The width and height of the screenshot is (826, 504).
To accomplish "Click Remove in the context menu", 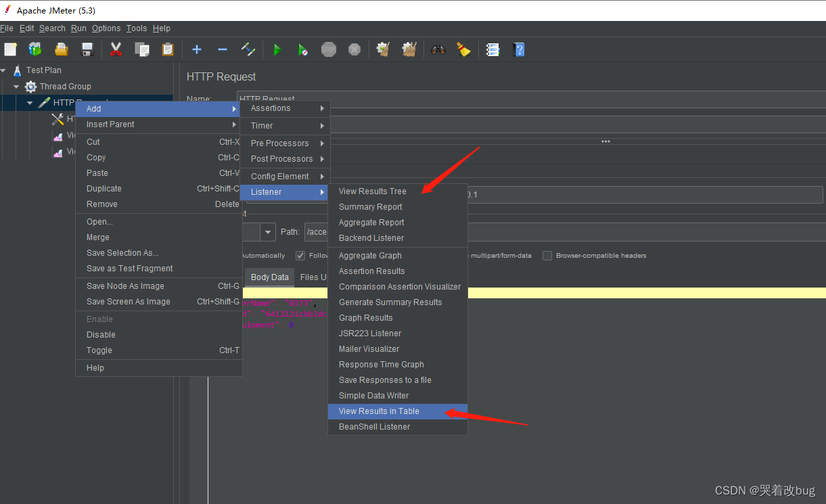I will [158, 204].
